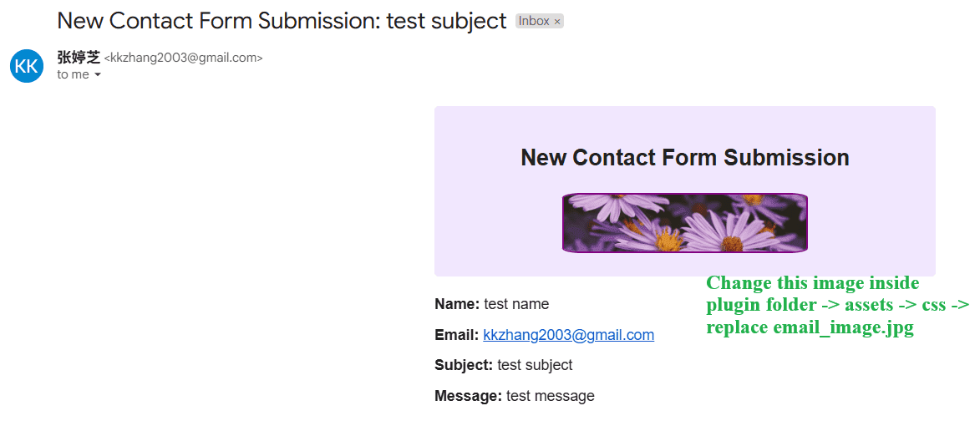Click the "test message" text
Viewport: 980px width, 421px height.
[x=551, y=396]
